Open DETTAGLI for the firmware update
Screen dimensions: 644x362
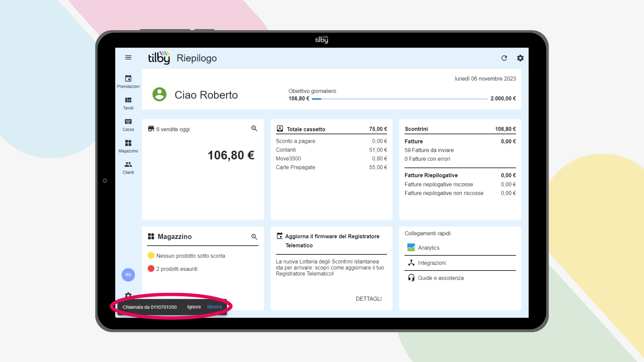(x=369, y=299)
